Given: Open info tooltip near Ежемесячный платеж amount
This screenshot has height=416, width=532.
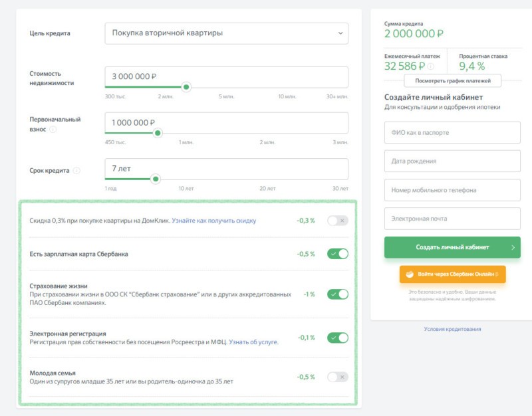Looking at the screenshot, I should (x=431, y=66).
